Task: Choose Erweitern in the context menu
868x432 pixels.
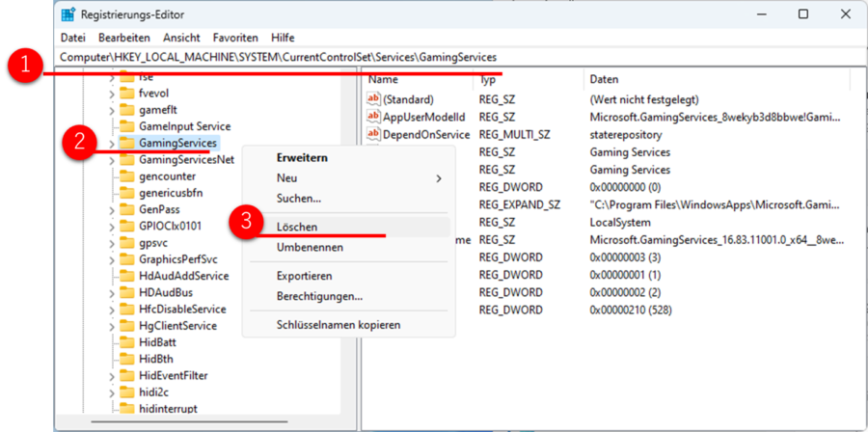Action: (x=349, y=157)
